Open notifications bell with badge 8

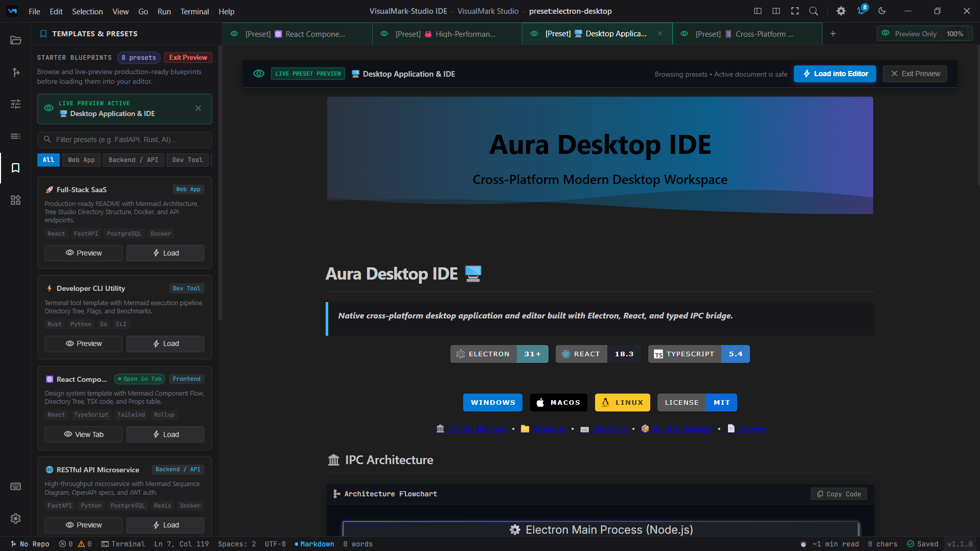point(862,10)
